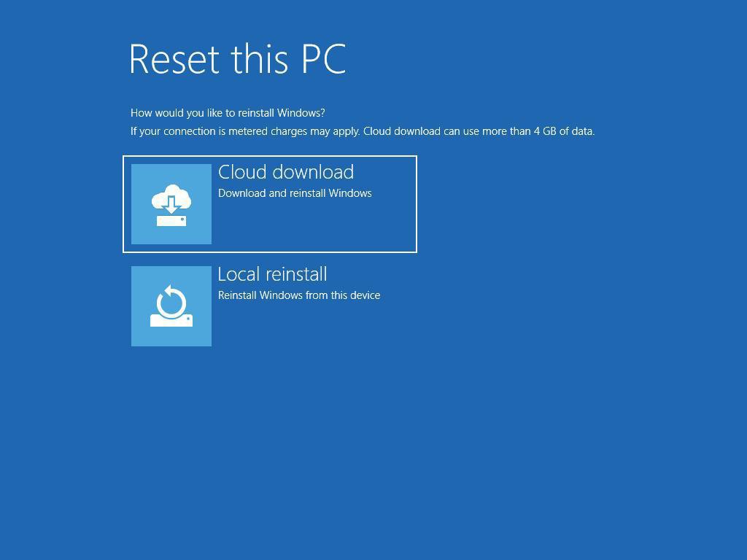Choose the Local reinstall heading
Screen dimensions: 747x560
273,274
